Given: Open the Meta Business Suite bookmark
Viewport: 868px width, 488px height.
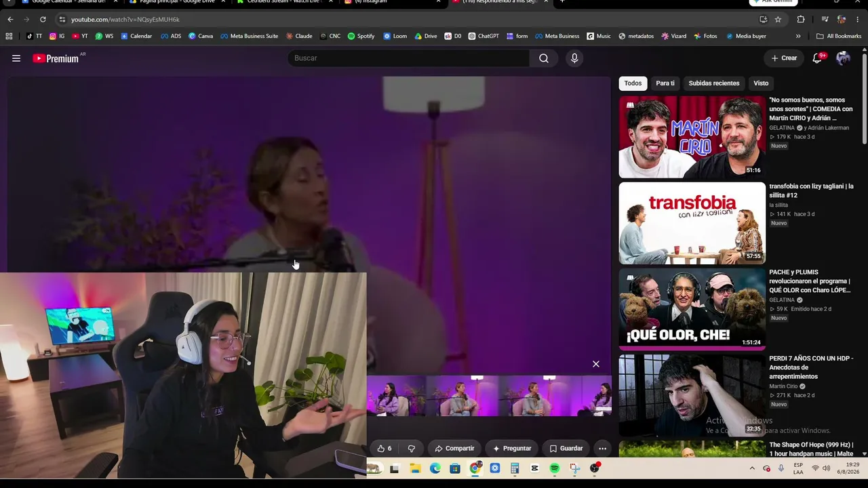Looking at the screenshot, I should [249, 36].
